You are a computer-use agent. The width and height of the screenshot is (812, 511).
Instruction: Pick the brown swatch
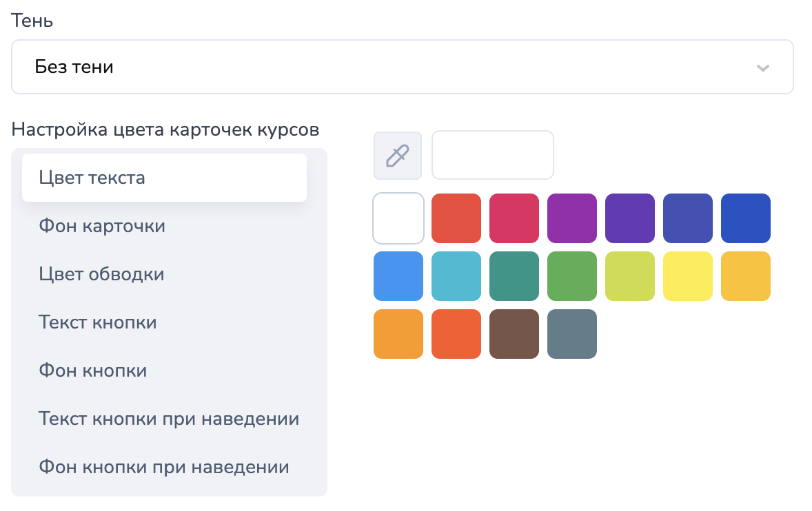[514, 334]
